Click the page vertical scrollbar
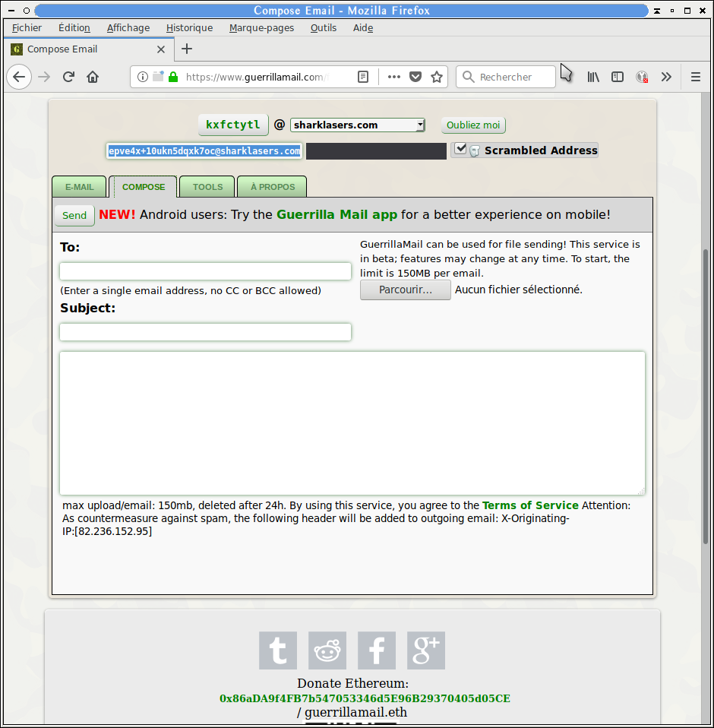 706,397
